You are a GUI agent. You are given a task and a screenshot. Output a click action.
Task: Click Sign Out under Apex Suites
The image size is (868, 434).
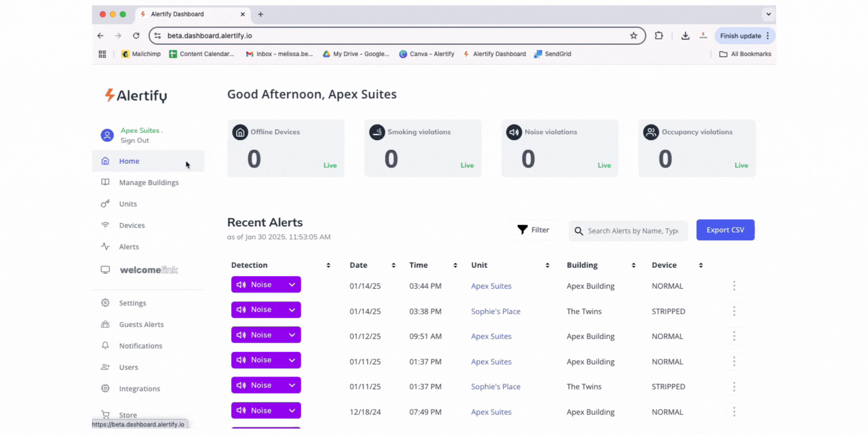click(135, 141)
